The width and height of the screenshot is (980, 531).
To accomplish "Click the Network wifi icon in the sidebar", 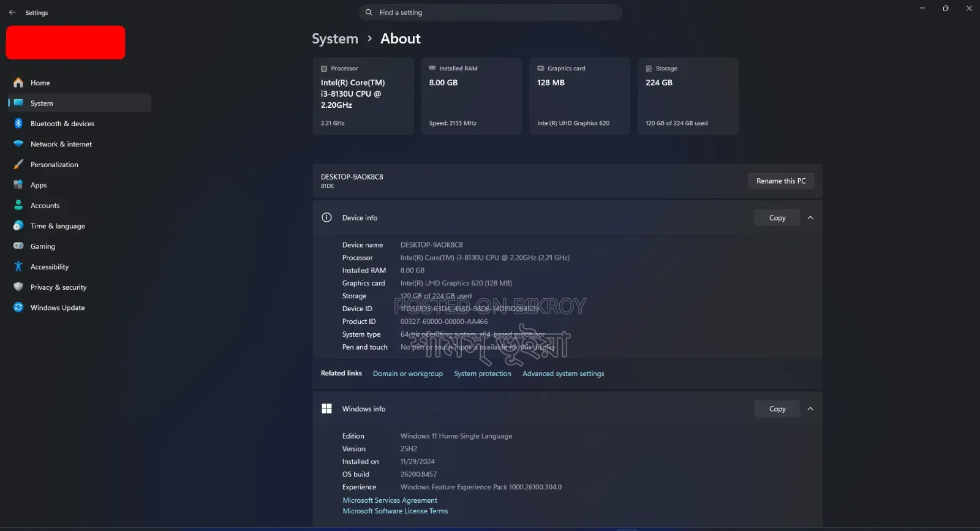I will click(18, 144).
